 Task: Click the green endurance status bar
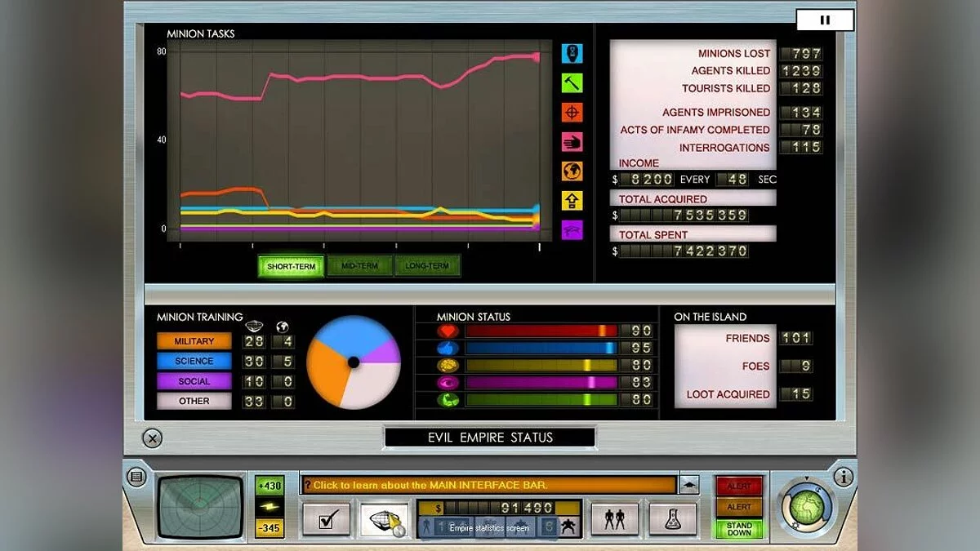pos(541,400)
